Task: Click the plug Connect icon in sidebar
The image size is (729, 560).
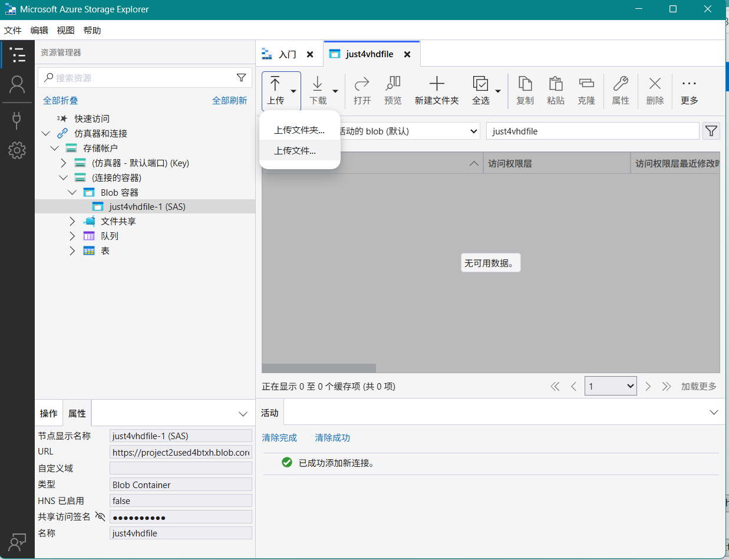Action: (17, 120)
